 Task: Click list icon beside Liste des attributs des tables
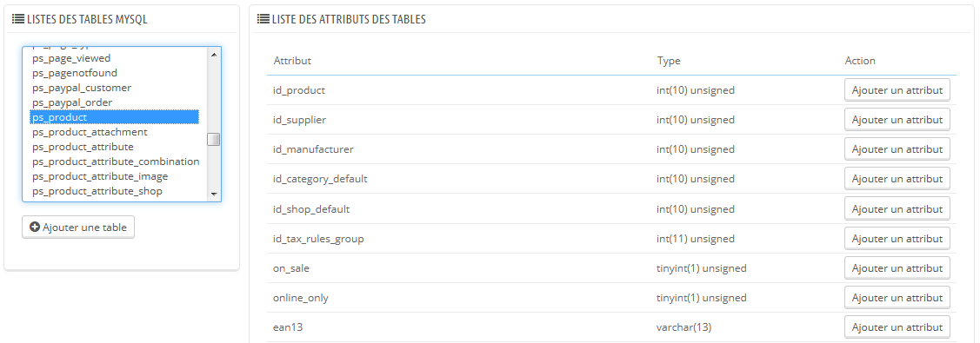pos(263,19)
